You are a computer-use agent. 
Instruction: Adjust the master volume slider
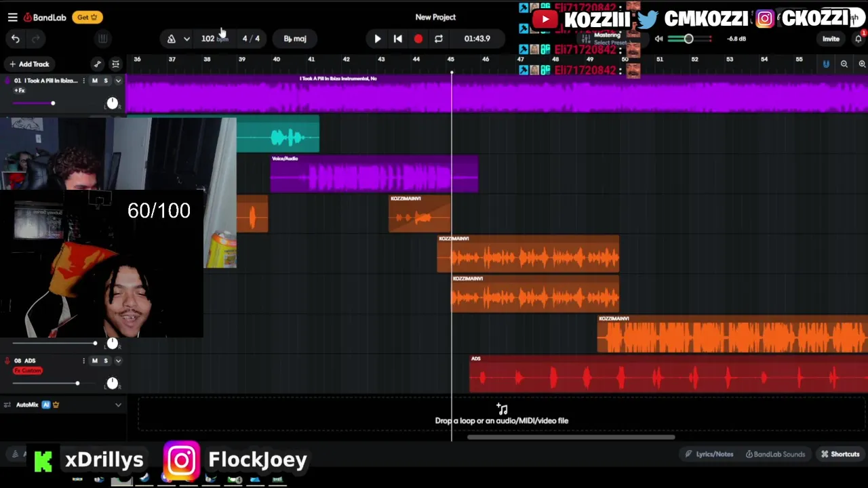[691, 39]
